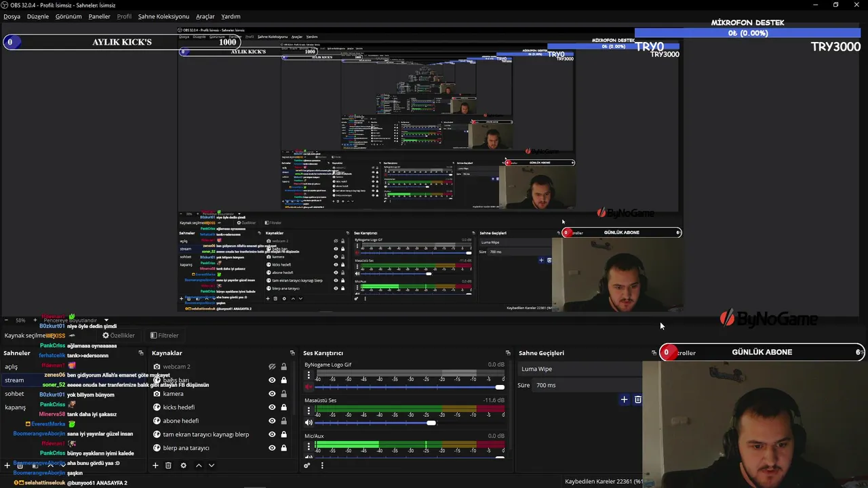The image size is (868, 488).
Task: Open the Mic/Aux three-dot audio menu
Action: [x=309, y=447]
